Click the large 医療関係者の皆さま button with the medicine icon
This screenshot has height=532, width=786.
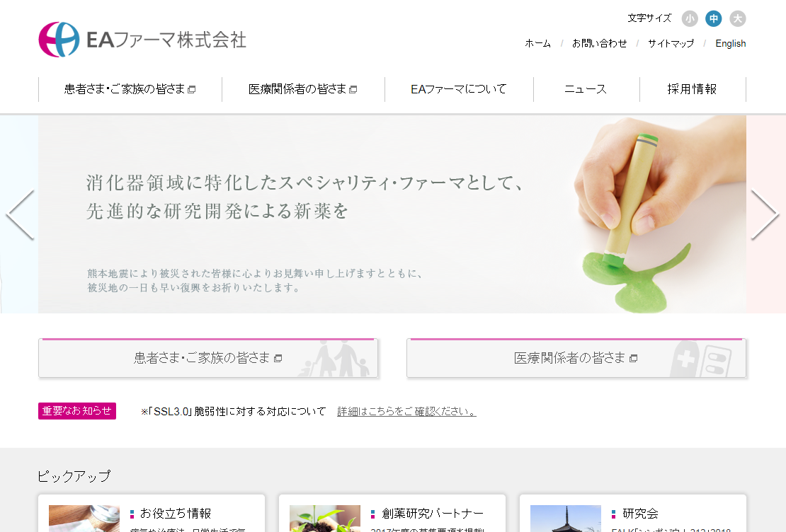(576, 358)
